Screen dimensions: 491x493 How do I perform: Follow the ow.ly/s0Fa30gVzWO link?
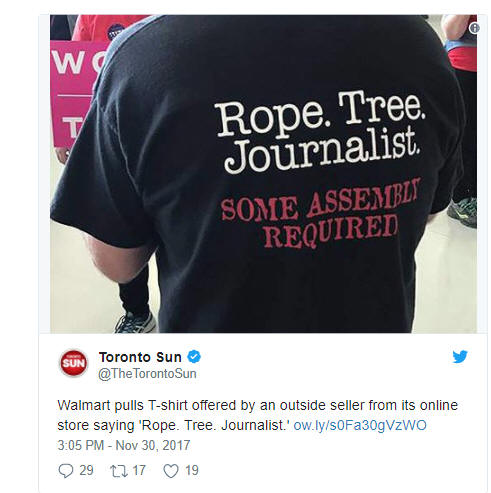point(360,425)
